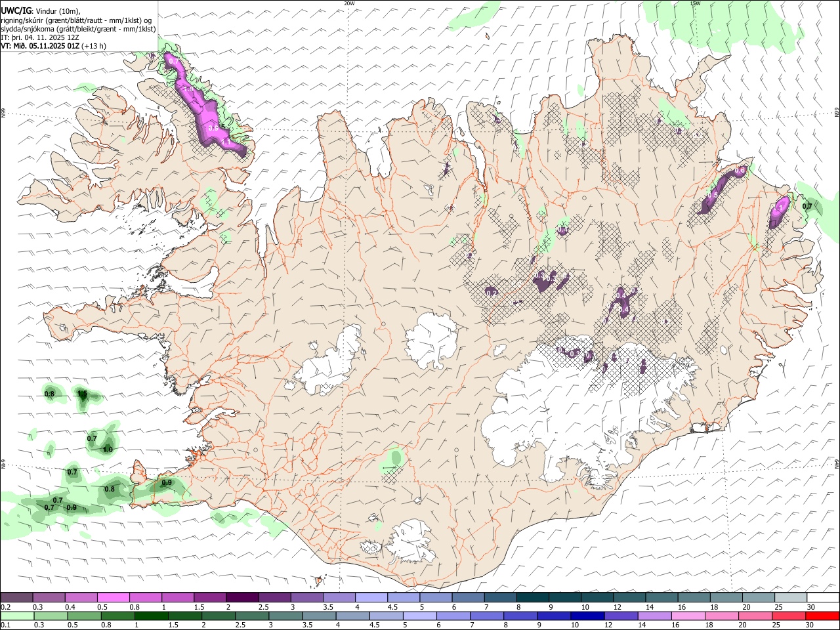Click the top-row legend swatch above '3.5'
Screen dimensions: 840x630
(x=339, y=597)
